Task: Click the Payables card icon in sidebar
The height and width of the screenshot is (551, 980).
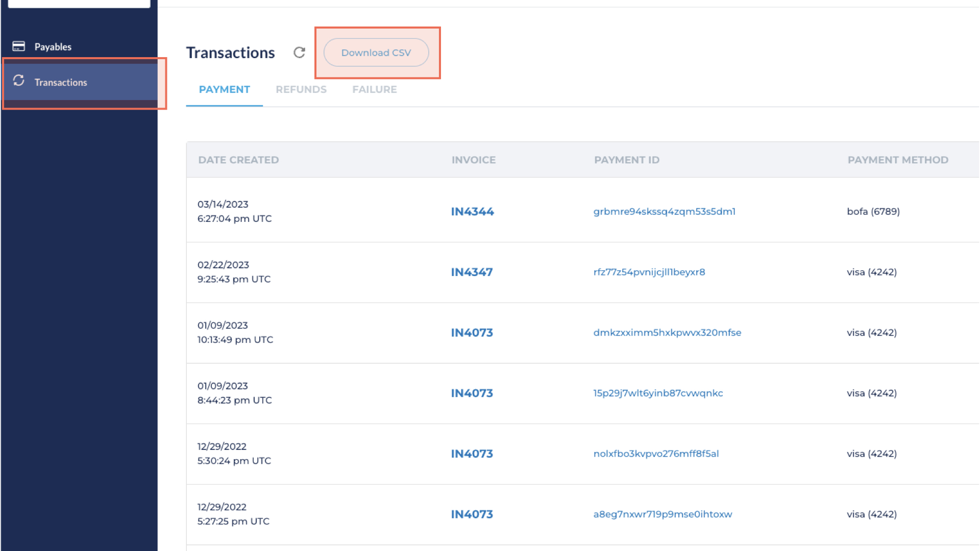Action: [x=19, y=46]
